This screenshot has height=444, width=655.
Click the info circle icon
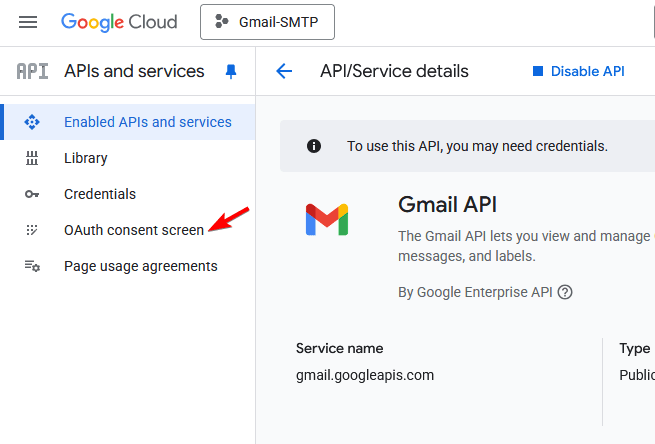(314, 146)
